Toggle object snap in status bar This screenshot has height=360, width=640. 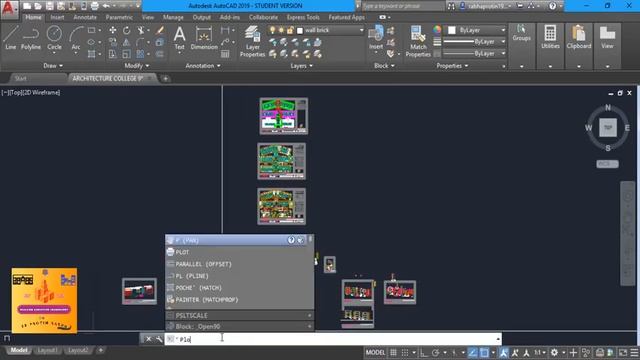point(484,352)
